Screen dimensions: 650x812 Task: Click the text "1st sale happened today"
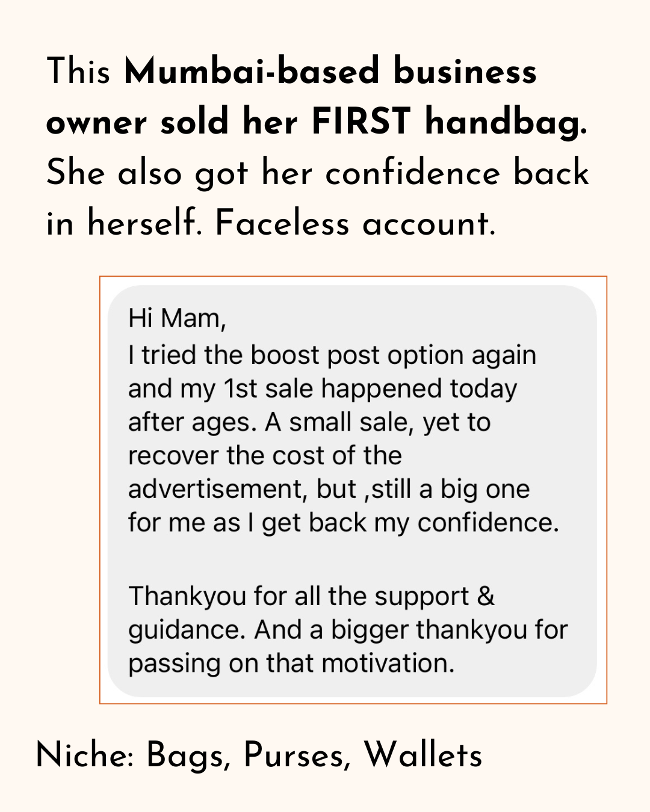tap(370, 389)
